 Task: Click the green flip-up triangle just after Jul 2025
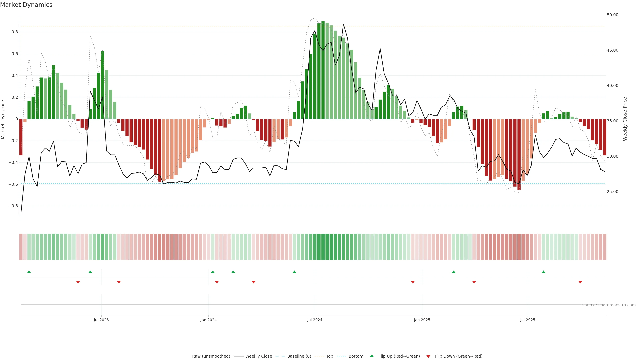[x=544, y=272]
